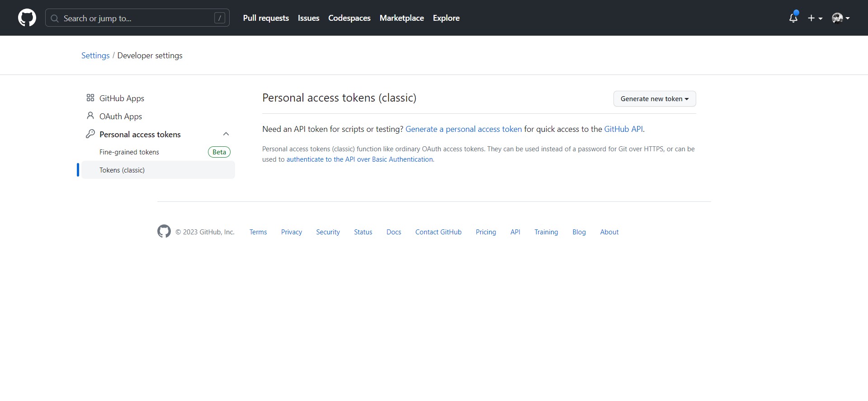Click the Developer settings breadcrumb text

click(150, 56)
